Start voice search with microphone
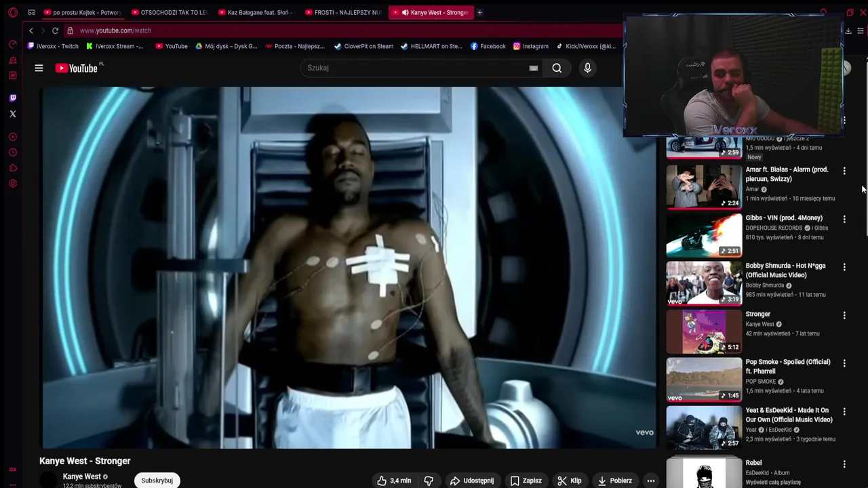 [x=587, y=68]
